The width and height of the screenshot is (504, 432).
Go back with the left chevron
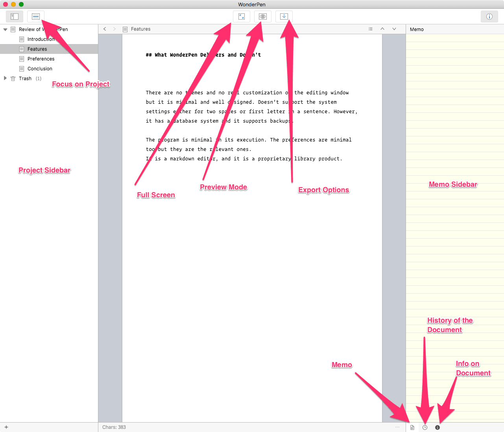pyautogui.click(x=105, y=29)
